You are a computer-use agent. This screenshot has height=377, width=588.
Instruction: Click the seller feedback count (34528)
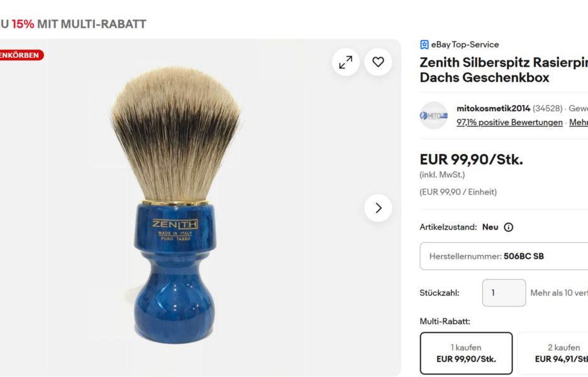click(x=548, y=108)
